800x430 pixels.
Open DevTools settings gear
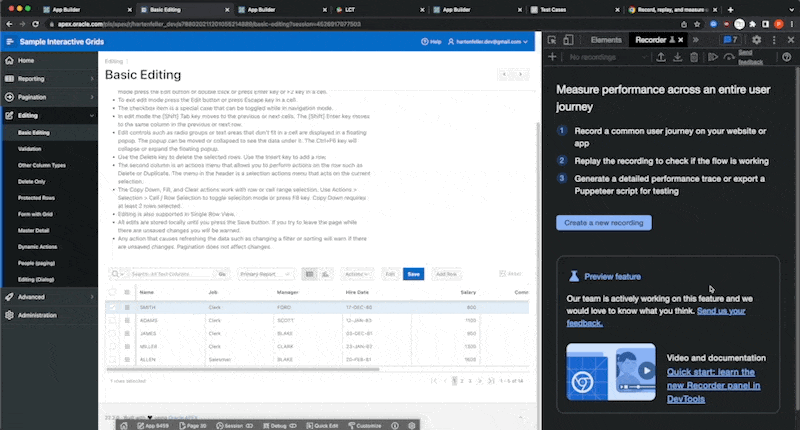point(757,40)
